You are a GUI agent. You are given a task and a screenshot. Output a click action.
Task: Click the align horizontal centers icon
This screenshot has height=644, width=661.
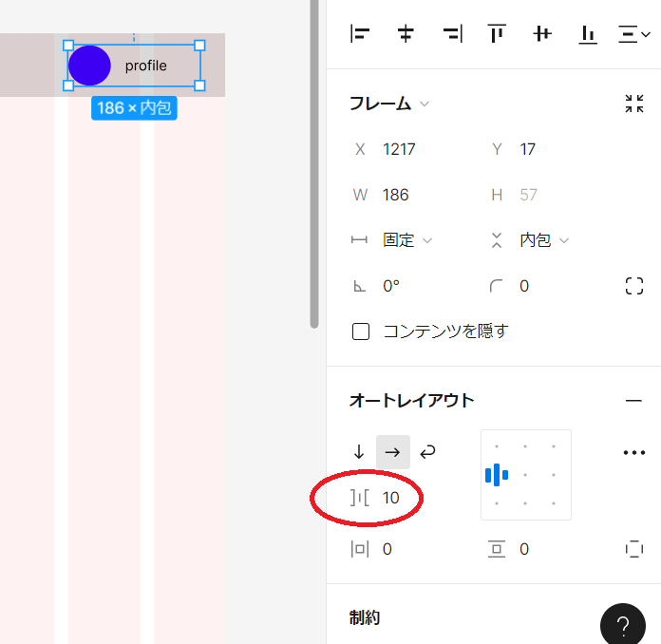pos(406,33)
